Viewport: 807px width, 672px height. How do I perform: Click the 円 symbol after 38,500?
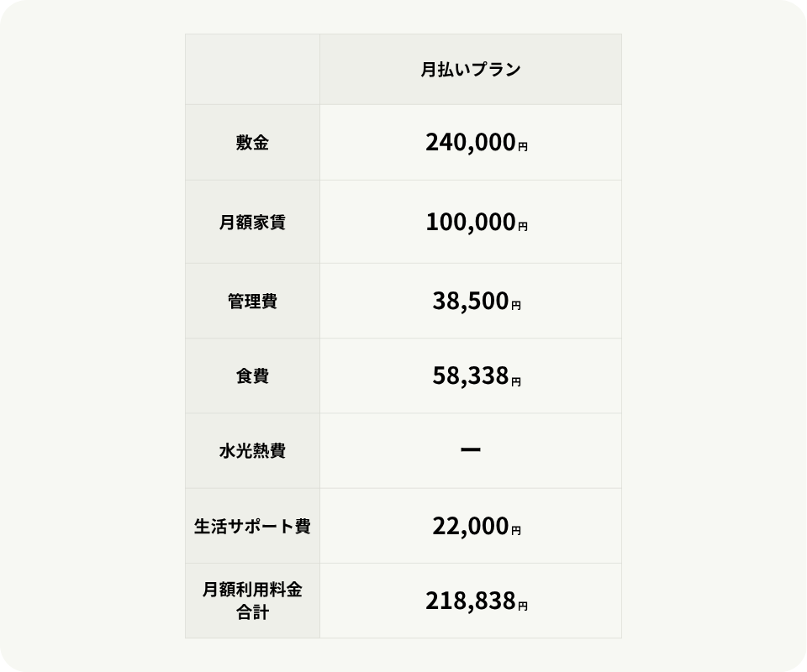(x=516, y=306)
